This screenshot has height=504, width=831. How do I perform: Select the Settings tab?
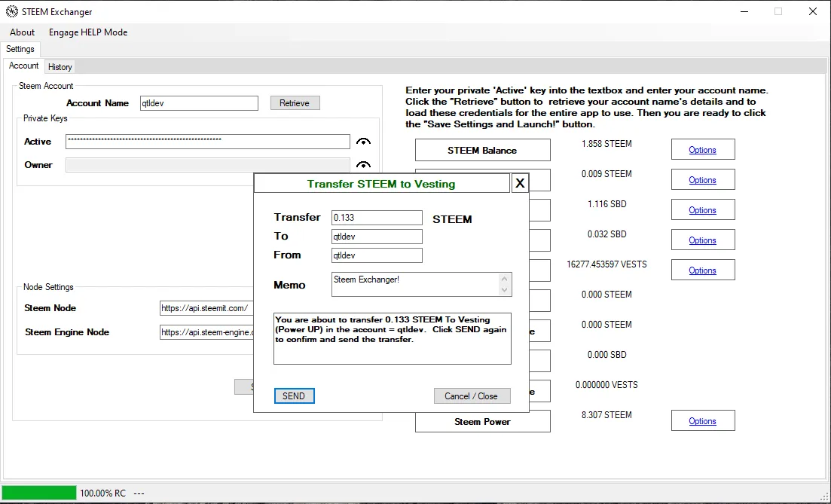[20, 49]
